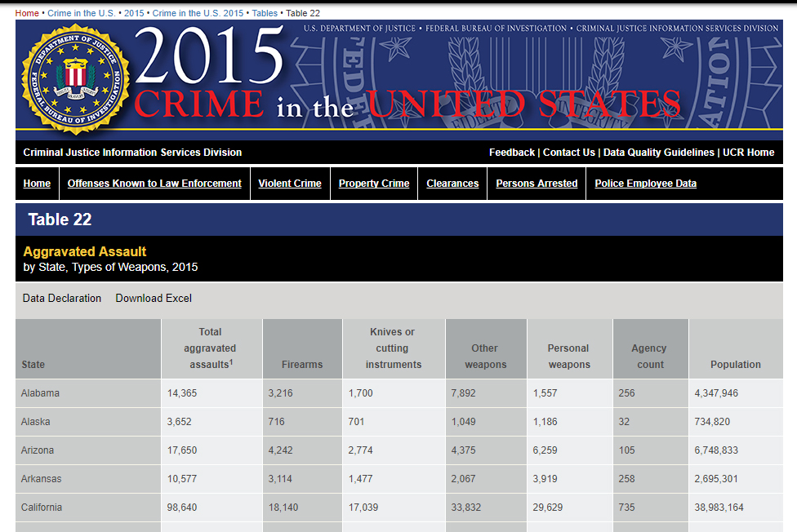This screenshot has height=532, width=797.
Task: Open the 2015 breadcrumb link
Action: (x=134, y=13)
